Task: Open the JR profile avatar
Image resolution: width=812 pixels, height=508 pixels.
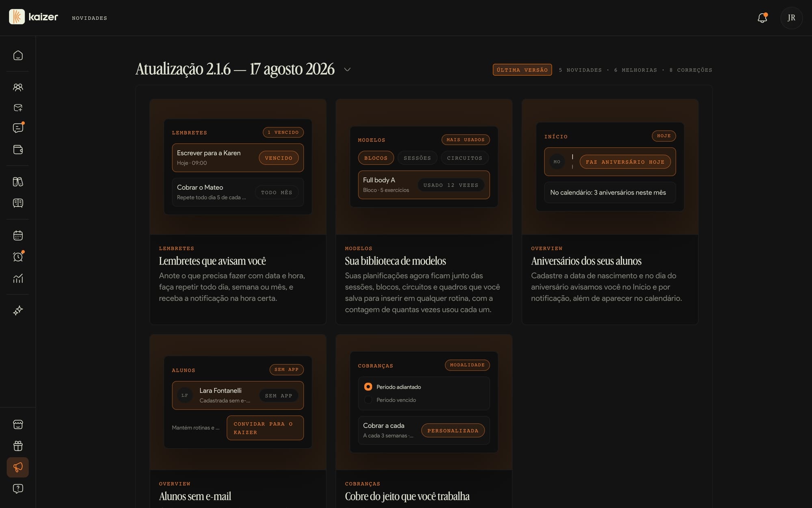Action: (x=791, y=18)
